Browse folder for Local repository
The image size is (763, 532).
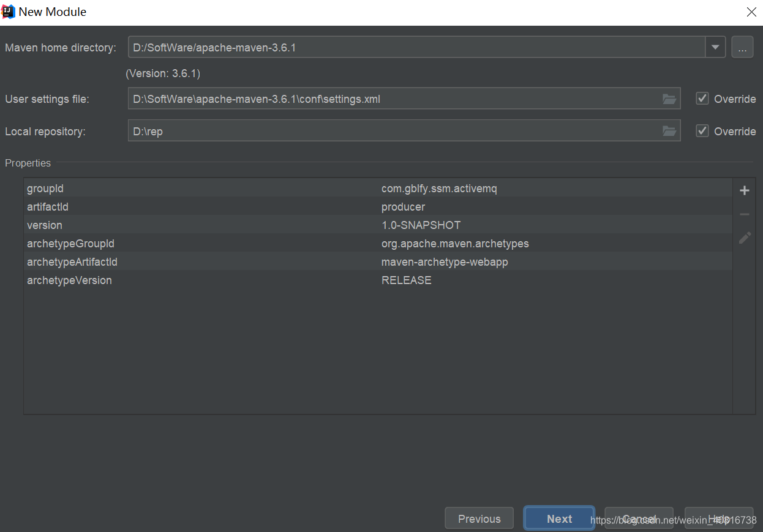(669, 131)
